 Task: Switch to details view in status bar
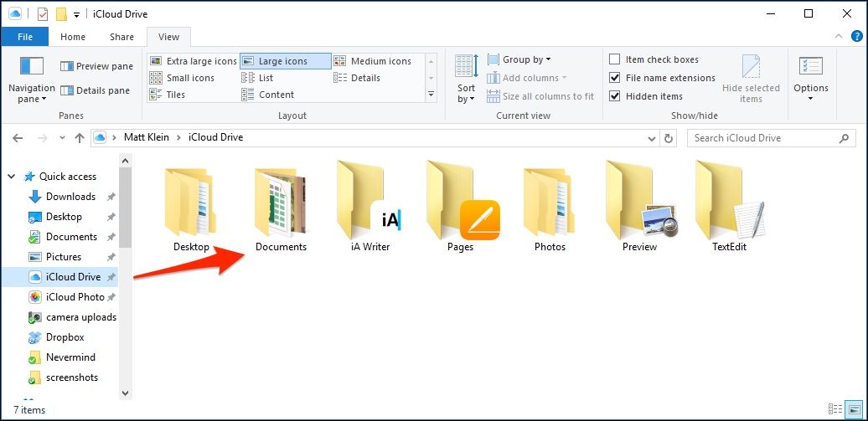[836, 410]
